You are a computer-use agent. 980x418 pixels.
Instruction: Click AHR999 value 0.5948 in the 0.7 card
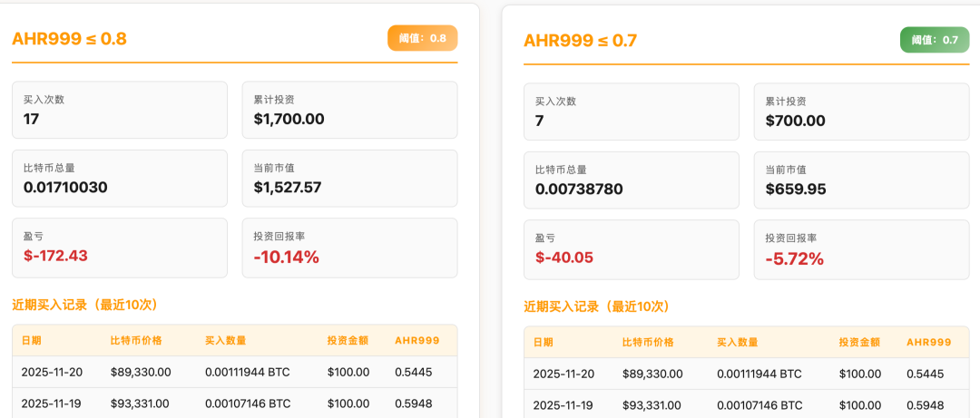[925, 405]
